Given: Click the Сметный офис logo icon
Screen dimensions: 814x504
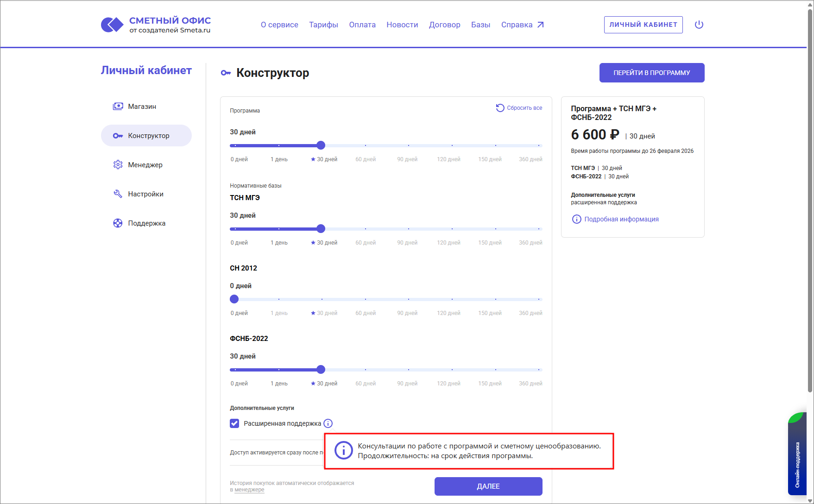Looking at the screenshot, I should pyautogui.click(x=112, y=25).
